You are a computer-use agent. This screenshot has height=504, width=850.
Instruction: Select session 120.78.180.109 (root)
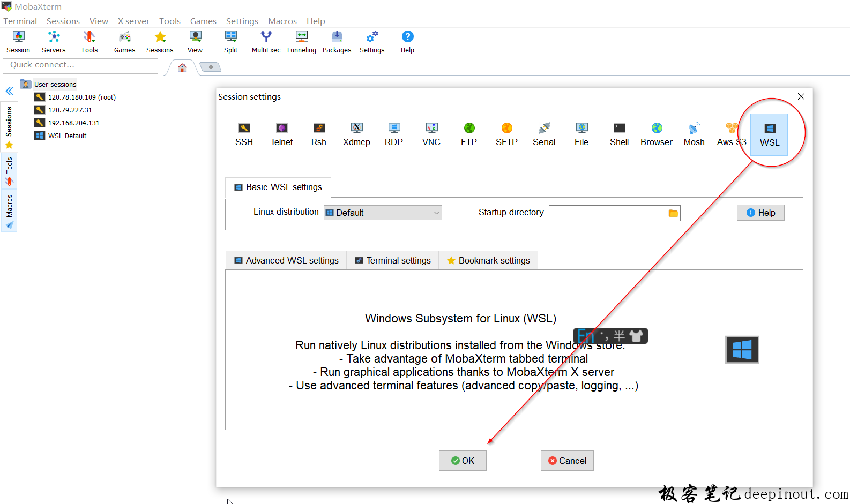76,97
